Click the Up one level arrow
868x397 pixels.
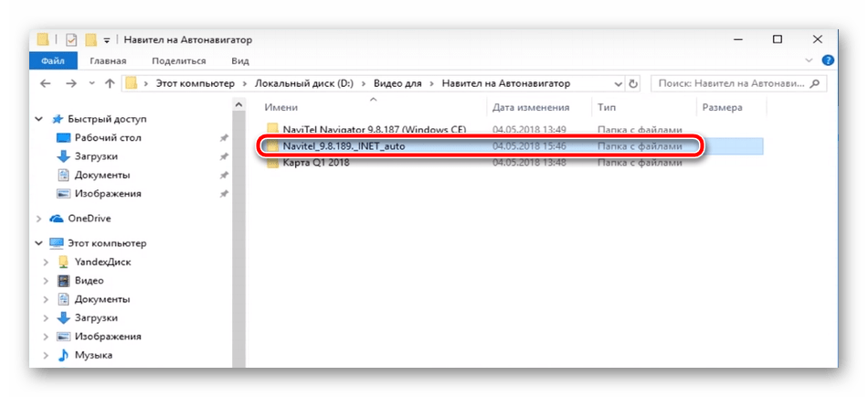(x=110, y=83)
